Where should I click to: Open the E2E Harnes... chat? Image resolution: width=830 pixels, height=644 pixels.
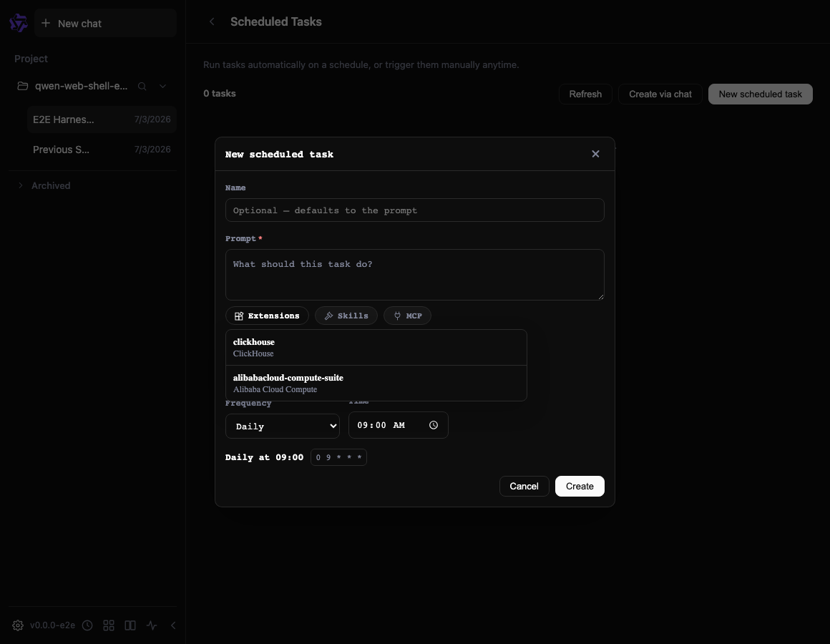[x=102, y=119]
